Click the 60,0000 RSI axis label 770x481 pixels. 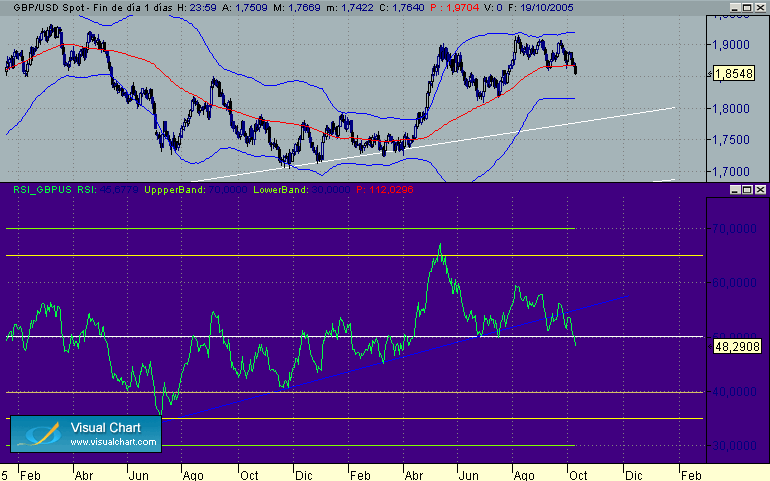[734, 283]
